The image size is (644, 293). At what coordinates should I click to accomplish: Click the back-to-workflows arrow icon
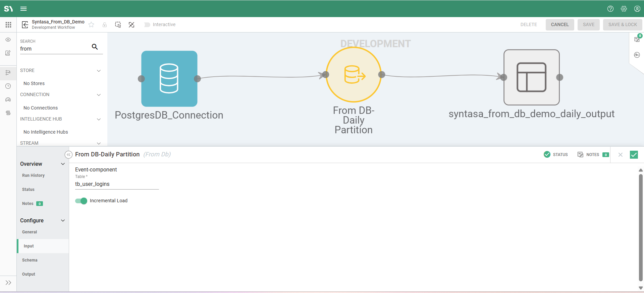coord(25,25)
